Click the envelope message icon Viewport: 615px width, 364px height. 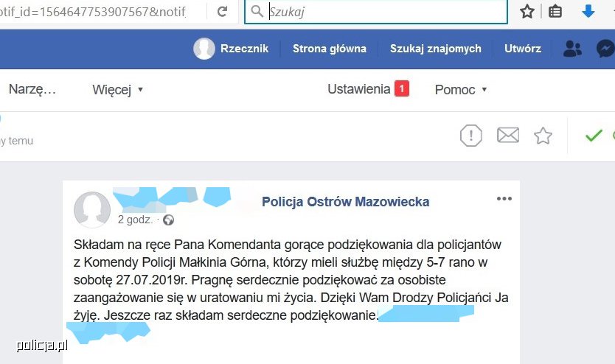pyautogui.click(x=508, y=135)
